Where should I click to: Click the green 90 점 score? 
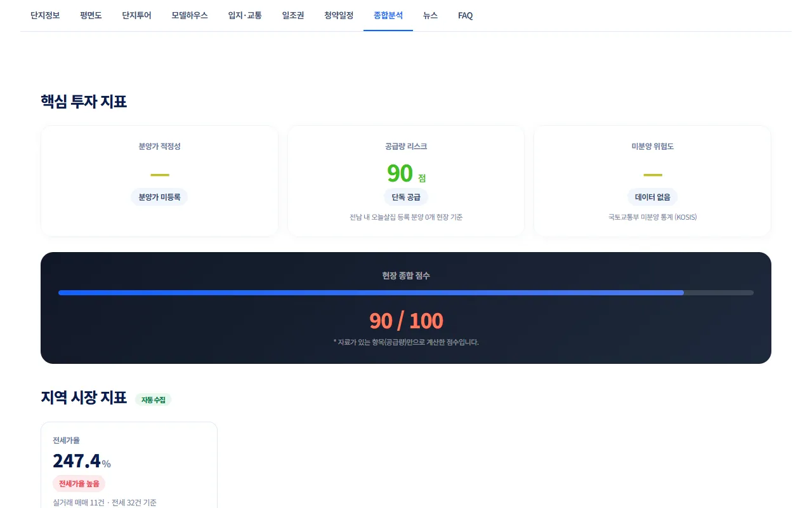(406, 173)
